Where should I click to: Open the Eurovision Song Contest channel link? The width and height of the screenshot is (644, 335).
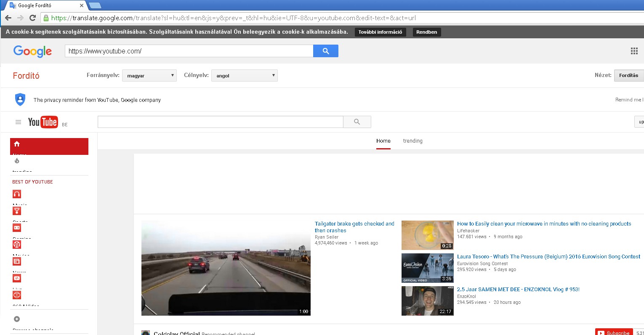pyautogui.click(x=483, y=263)
